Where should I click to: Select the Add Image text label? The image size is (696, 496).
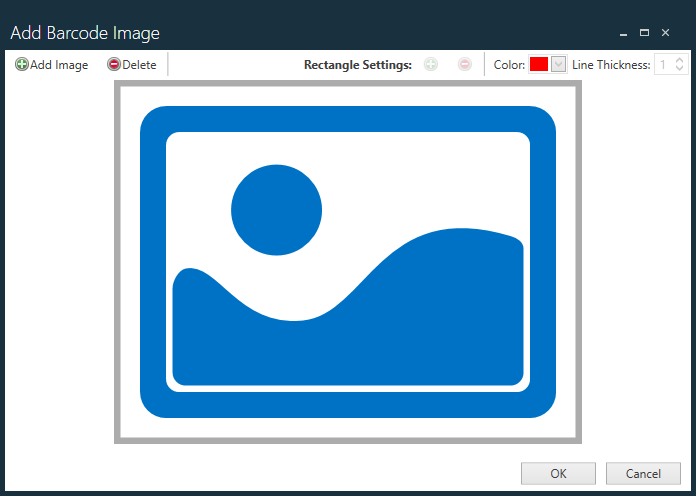(x=59, y=65)
